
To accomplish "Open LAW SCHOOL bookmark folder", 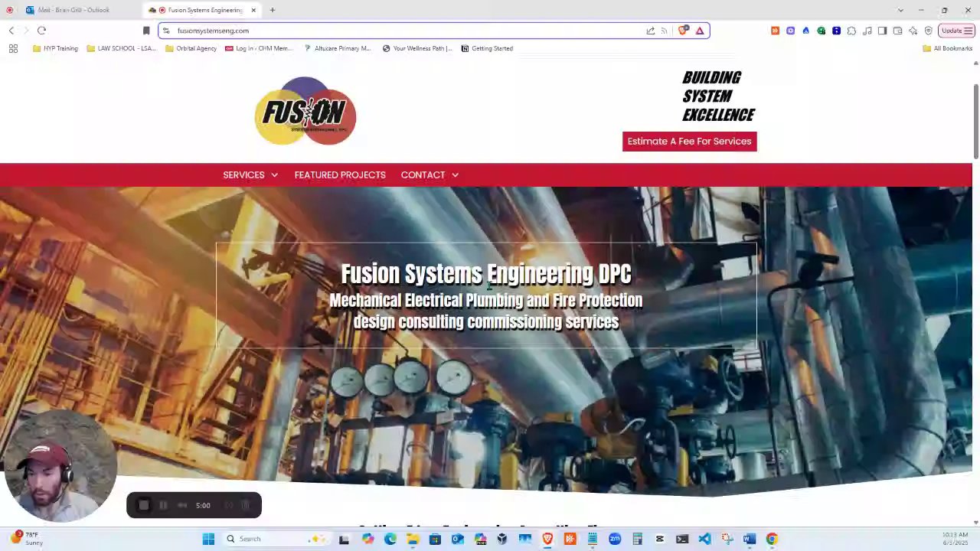I will (x=122, y=48).
